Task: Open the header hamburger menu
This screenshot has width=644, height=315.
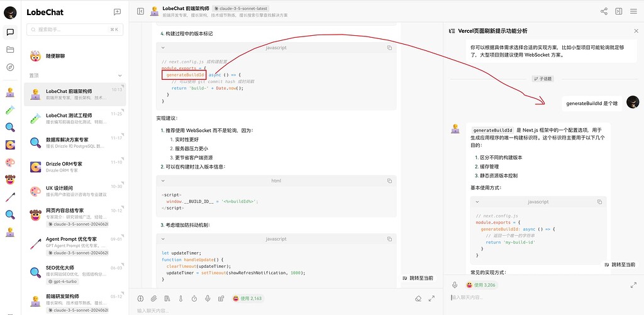Action: (x=633, y=11)
